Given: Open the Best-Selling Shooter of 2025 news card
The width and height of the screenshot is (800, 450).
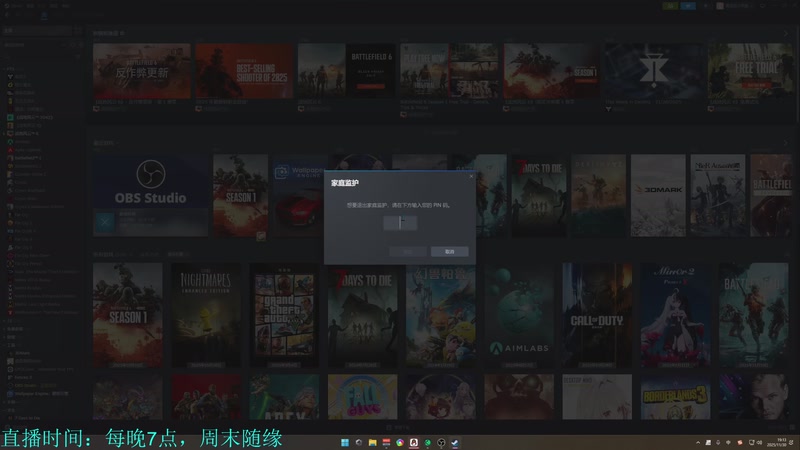Looking at the screenshot, I should (x=244, y=71).
